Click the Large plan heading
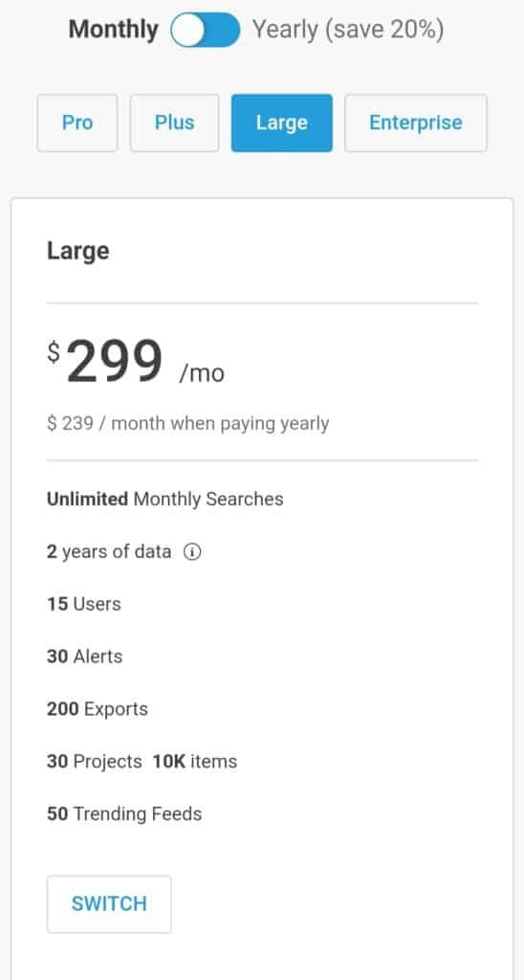Image resolution: width=524 pixels, height=980 pixels. tap(78, 251)
